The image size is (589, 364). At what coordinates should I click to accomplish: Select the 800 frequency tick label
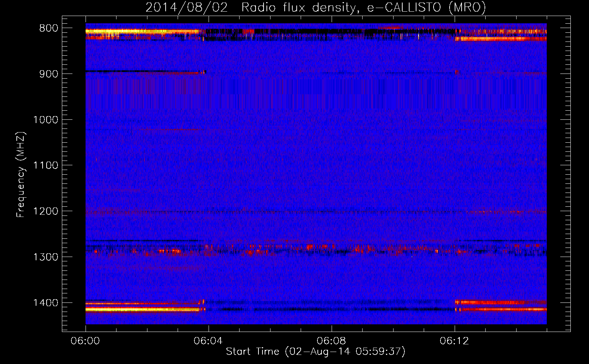(x=49, y=28)
